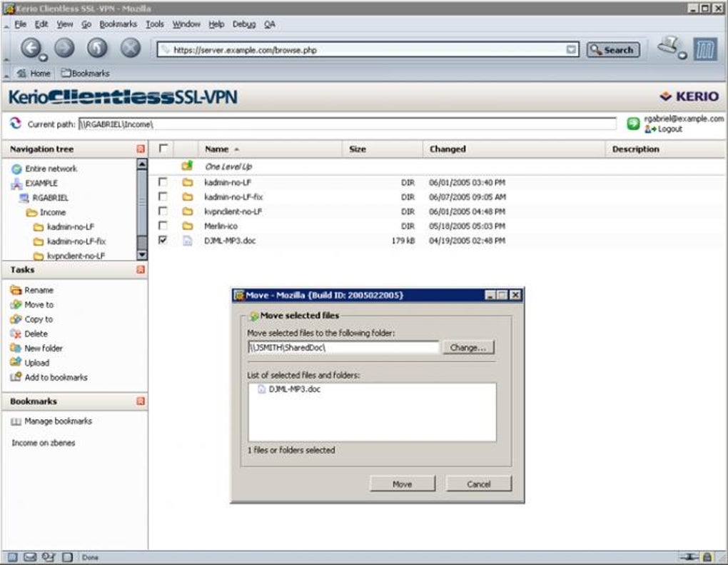Print page with the printer icon

[x=668, y=46]
